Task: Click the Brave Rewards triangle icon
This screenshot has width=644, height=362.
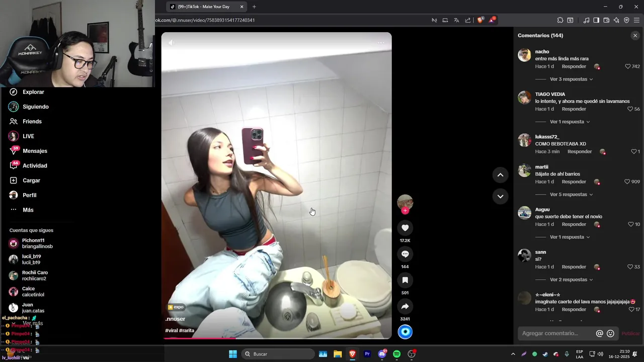Action: [x=492, y=20]
